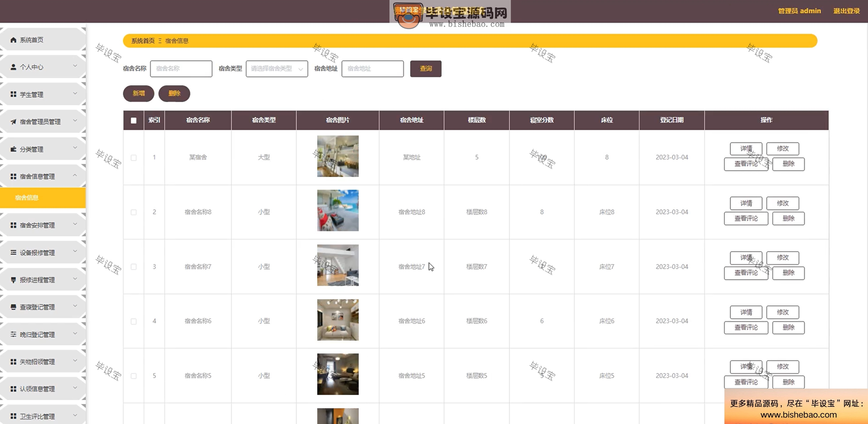
Task: Click the paper plane icon beside 宿舍管理员管理
Action: 13,122
